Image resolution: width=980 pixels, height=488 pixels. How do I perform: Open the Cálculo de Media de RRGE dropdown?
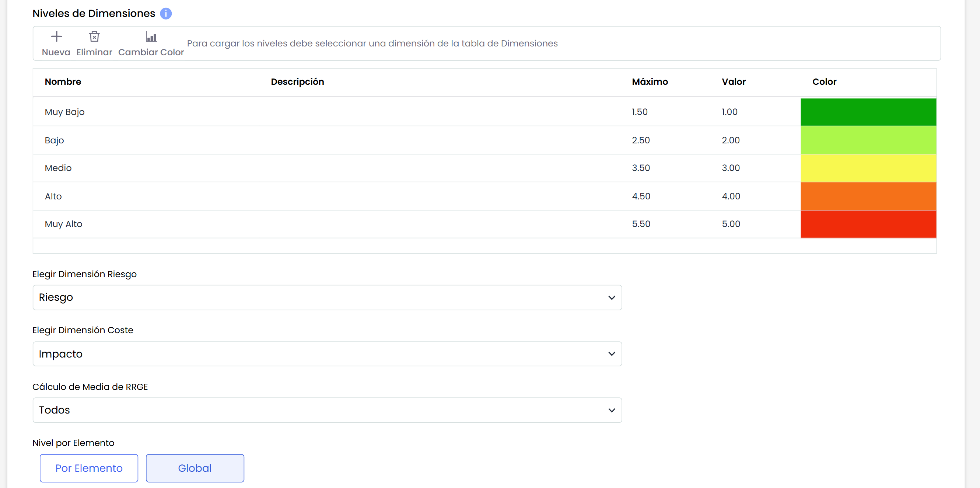(x=327, y=410)
